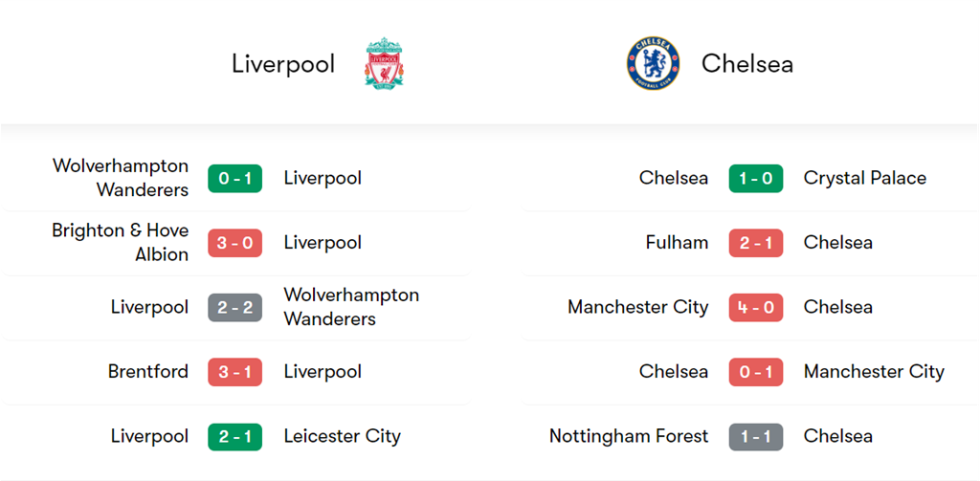Click the Chelsea club crest icon
Screen dimensions: 980x481
653,64
